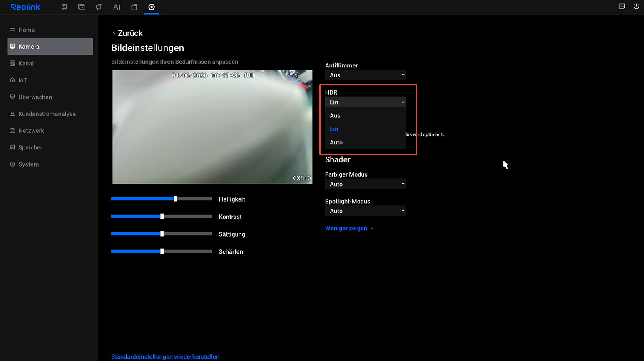Click the Helligkeit slider handle
Viewport: 644px width, 361px height.
click(175, 199)
